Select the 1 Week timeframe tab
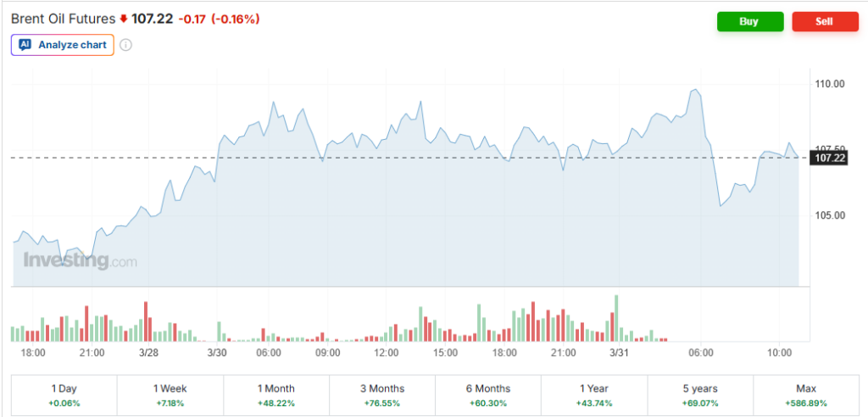Screen dimensions: 868x417 (x=170, y=395)
